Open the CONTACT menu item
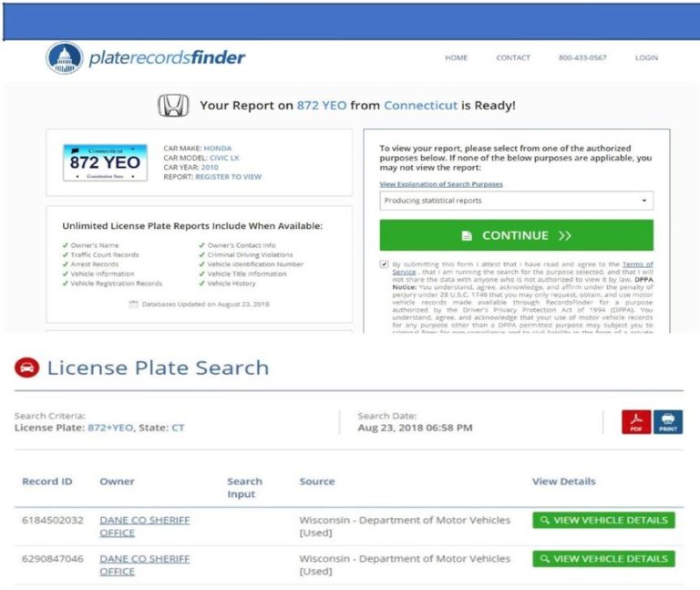Screen dimensions: 700x590 tap(512, 58)
